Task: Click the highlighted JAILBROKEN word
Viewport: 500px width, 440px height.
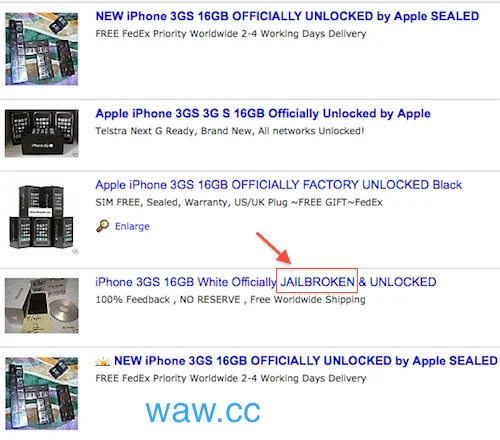Action: [317, 282]
